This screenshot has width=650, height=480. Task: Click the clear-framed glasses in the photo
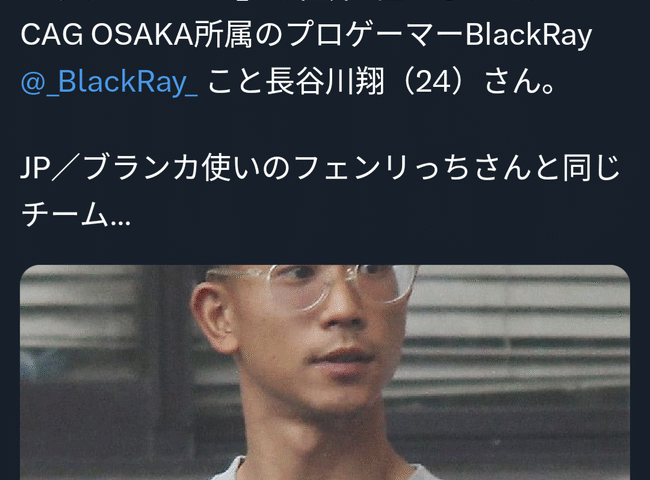315,286
